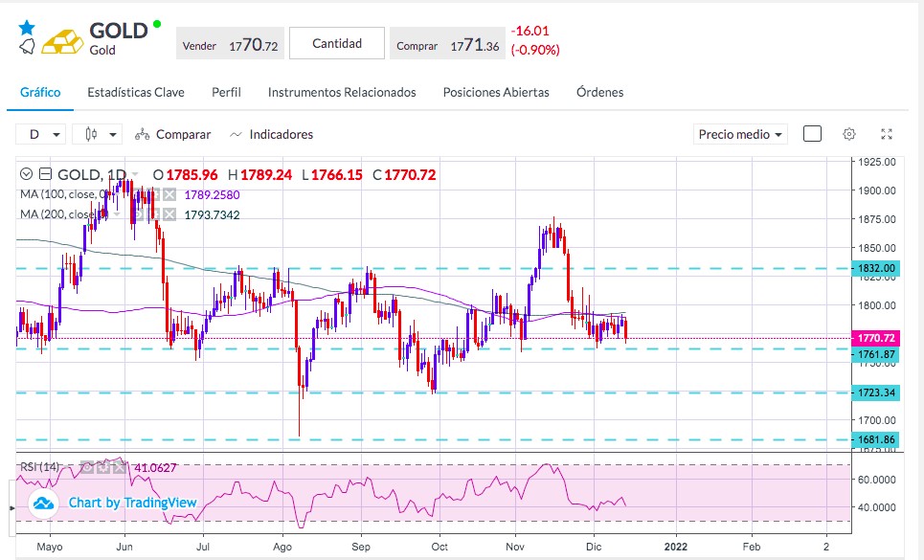Open the Indicadores menu
Viewport: 924px width, 560px height.
tap(272, 134)
